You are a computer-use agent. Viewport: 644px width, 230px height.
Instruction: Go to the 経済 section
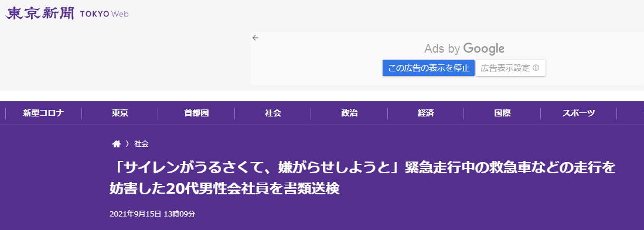click(x=425, y=113)
